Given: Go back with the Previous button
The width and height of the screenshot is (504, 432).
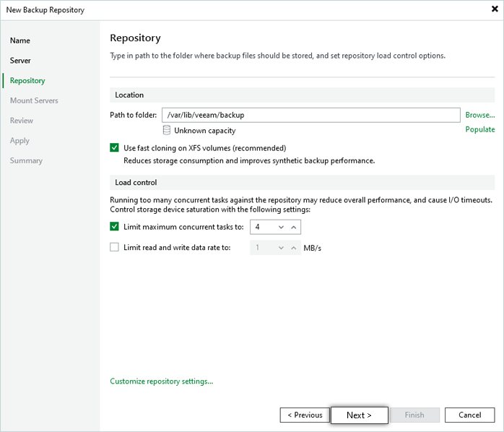Looking at the screenshot, I should click(305, 415).
